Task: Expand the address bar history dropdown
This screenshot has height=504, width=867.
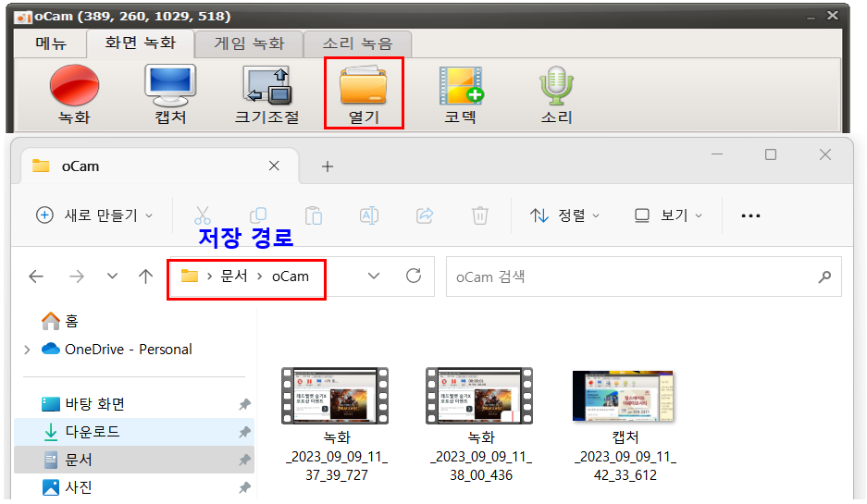Action: [x=374, y=276]
